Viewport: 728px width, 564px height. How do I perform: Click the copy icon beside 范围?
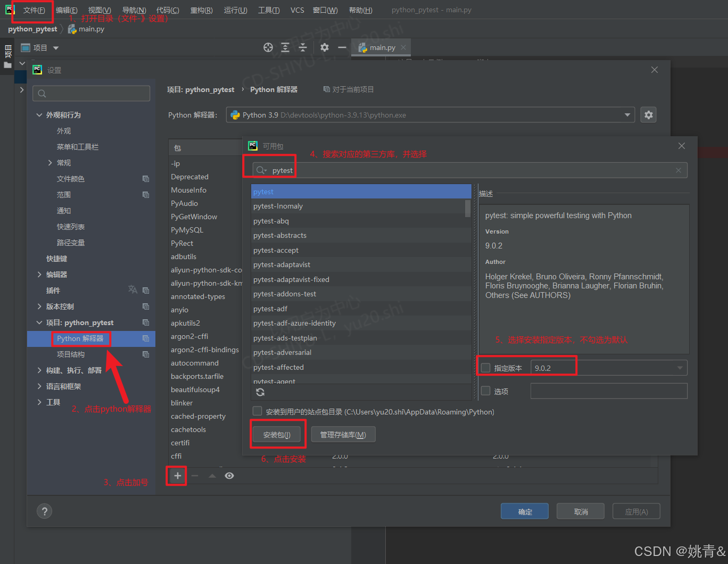(146, 195)
